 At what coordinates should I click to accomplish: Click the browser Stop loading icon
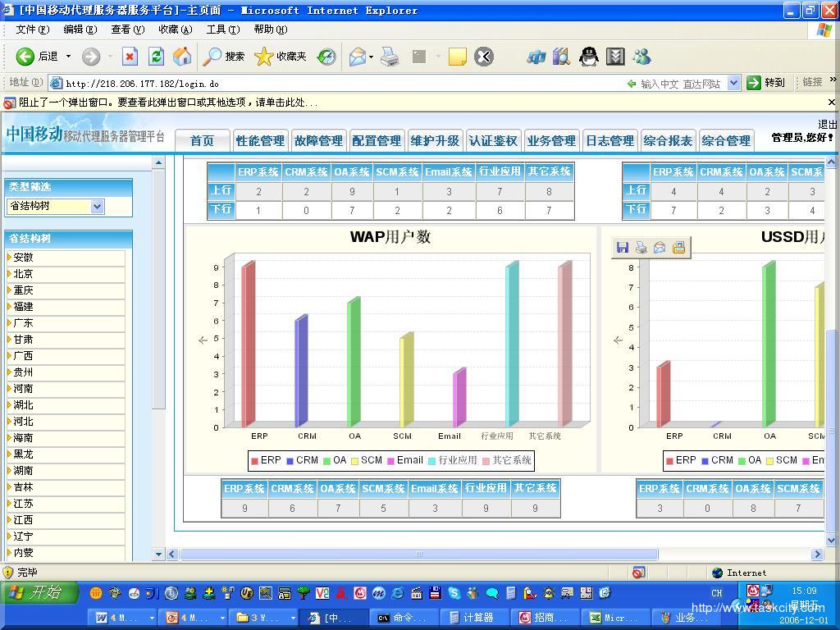click(130, 57)
